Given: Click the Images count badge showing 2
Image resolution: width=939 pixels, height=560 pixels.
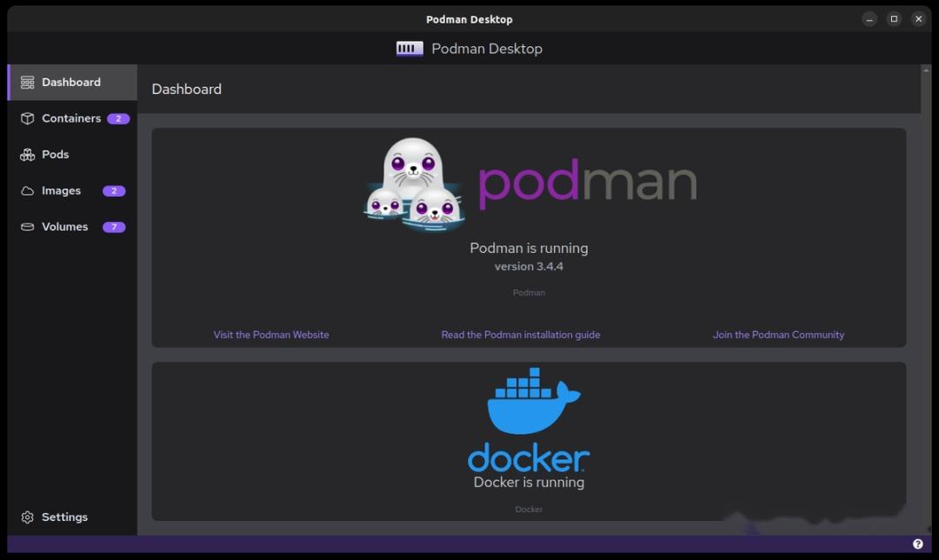Looking at the screenshot, I should point(114,190).
